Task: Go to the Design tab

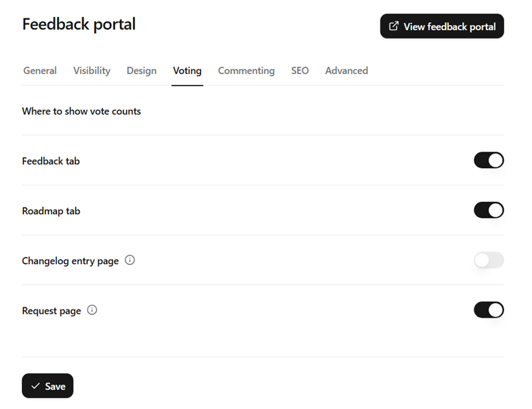Action: pyautogui.click(x=141, y=71)
